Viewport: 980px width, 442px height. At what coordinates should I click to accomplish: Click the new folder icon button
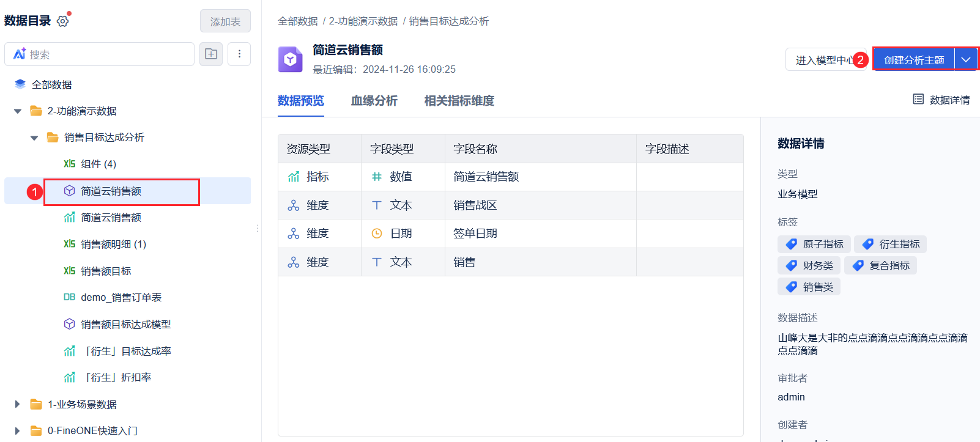coord(211,54)
